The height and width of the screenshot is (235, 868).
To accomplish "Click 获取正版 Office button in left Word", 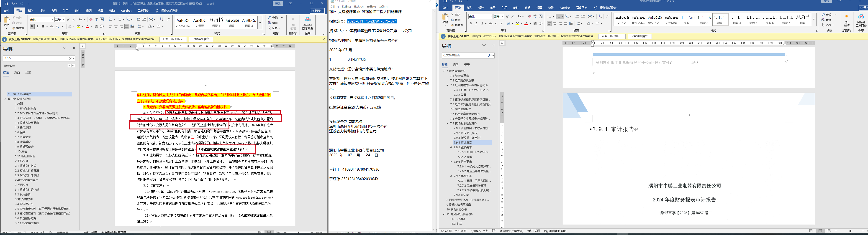I will coord(173,39).
